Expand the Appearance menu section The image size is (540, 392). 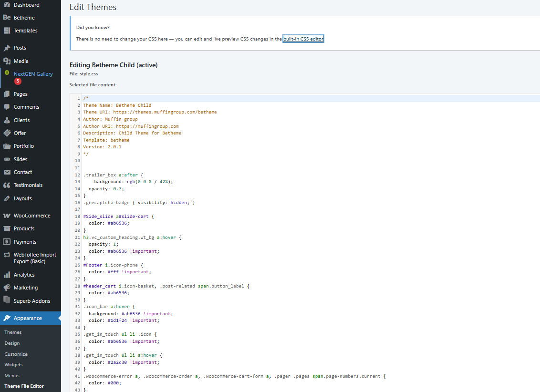pyautogui.click(x=28, y=318)
